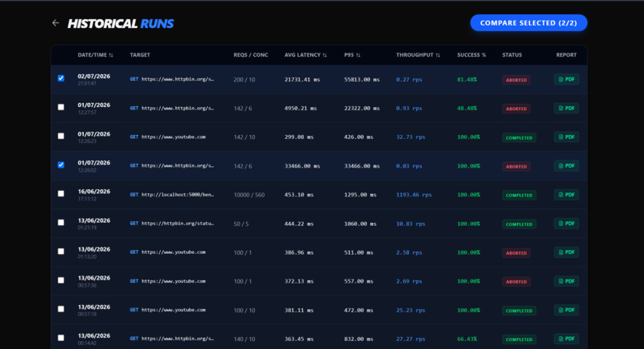Check the 13/06/2026 01:13:20 run checkbox

point(61,252)
